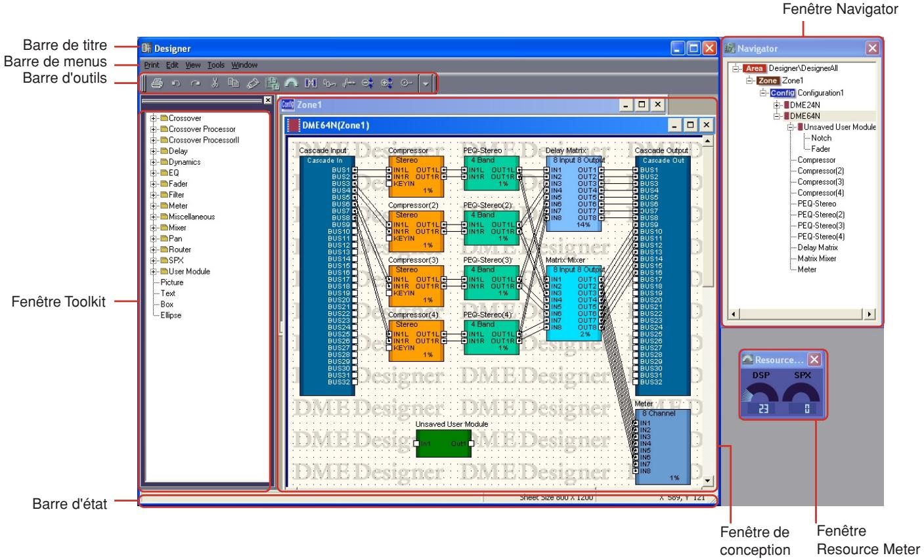This screenshot has height=560, width=924.
Task: Click the plain magnifier zoom reset icon
Action: point(406,83)
